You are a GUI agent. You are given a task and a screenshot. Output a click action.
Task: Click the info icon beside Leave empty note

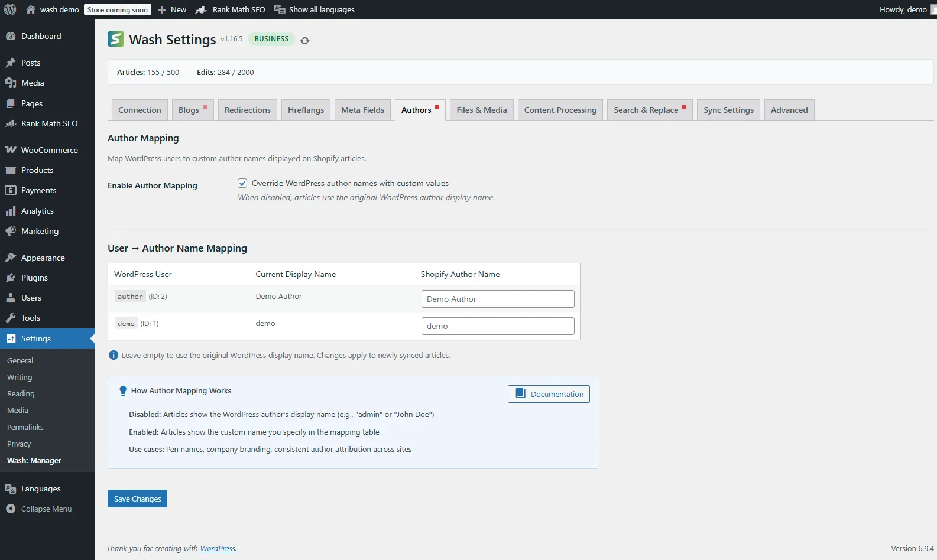[114, 355]
